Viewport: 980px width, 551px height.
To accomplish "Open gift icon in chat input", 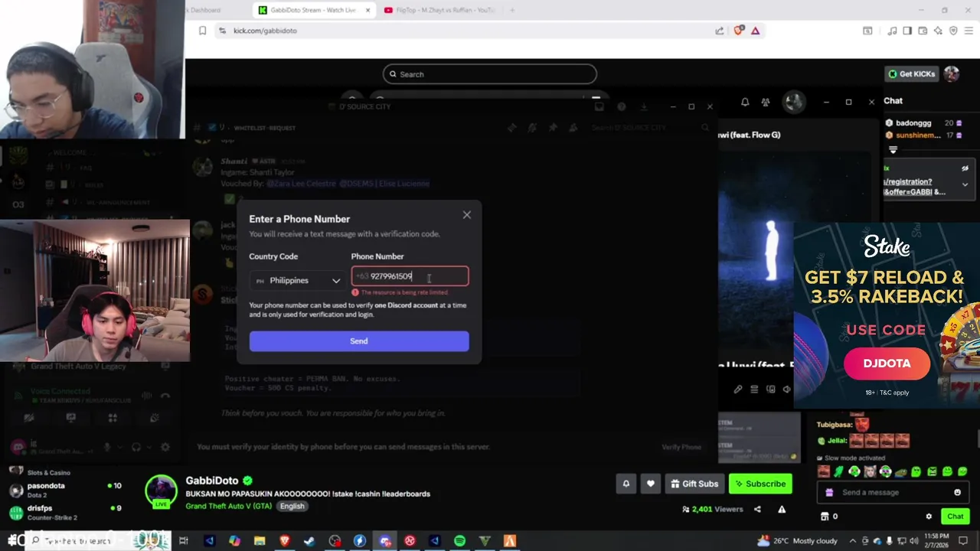I will pos(829,492).
